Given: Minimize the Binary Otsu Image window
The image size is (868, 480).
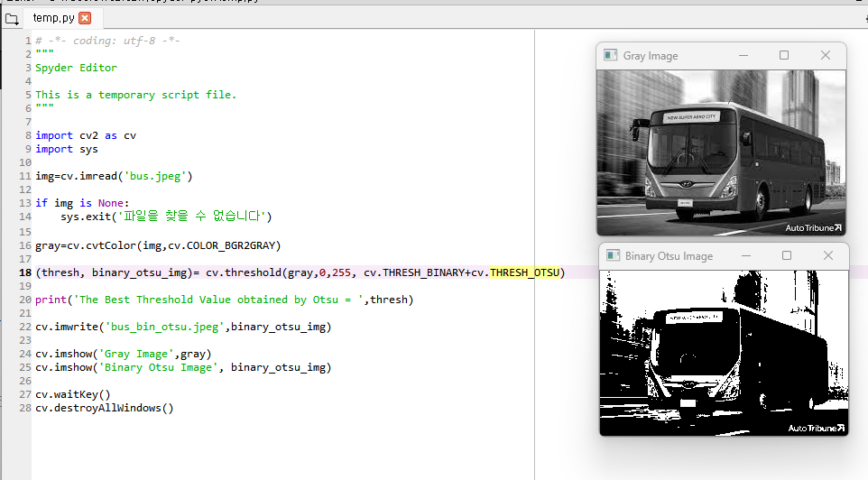Looking at the screenshot, I should [746, 255].
